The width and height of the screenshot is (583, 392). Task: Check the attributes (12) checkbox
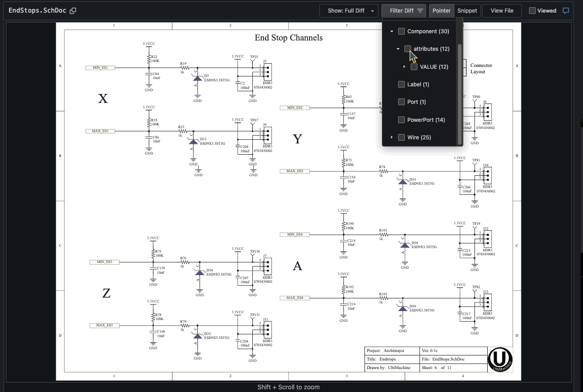tap(408, 49)
